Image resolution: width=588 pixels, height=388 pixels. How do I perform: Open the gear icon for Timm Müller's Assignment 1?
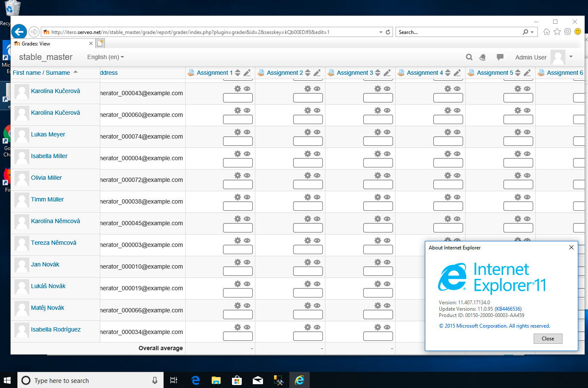[237, 197]
